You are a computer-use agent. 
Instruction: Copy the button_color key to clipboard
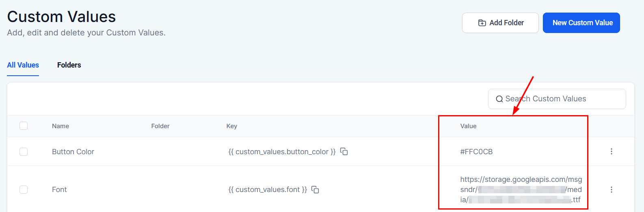click(x=344, y=151)
